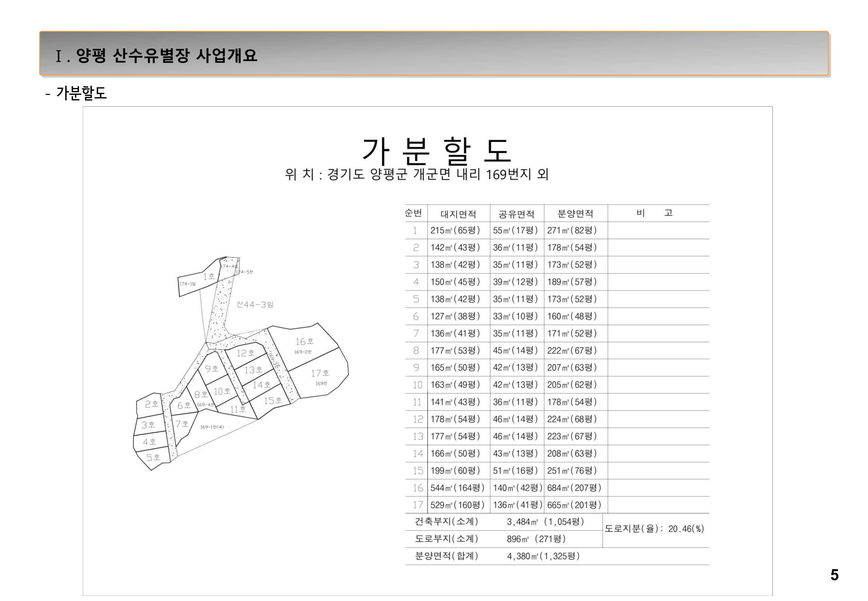
Task: Click lot '4호' on the map
Action: point(150,442)
